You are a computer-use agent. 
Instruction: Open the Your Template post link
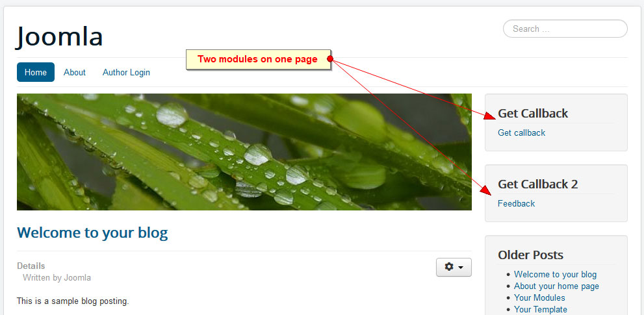click(x=541, y=309)
